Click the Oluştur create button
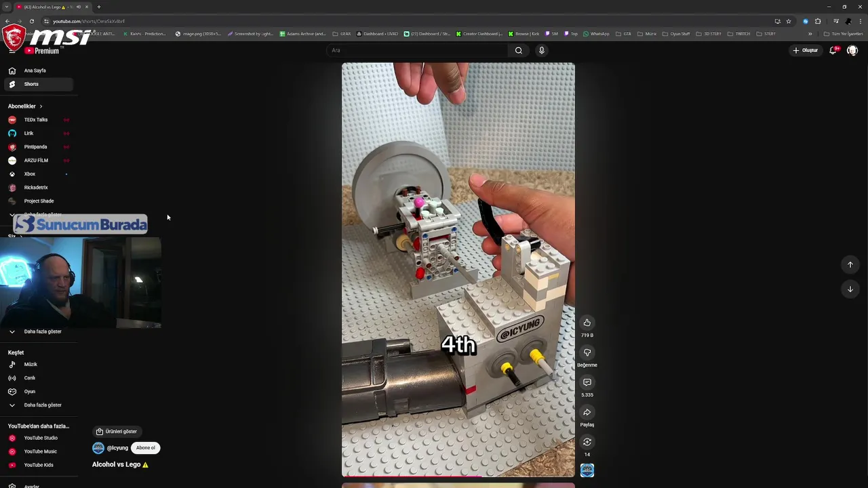868x488 pixels. 806,50
